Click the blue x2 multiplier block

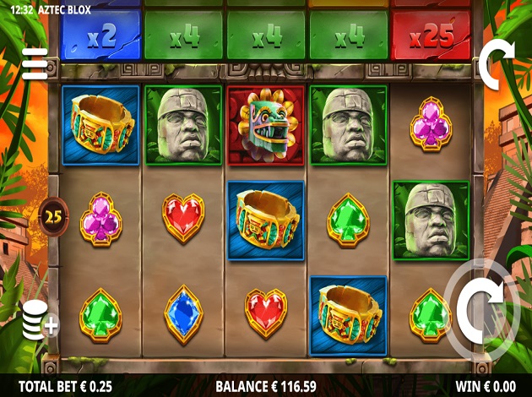[101, 35]
